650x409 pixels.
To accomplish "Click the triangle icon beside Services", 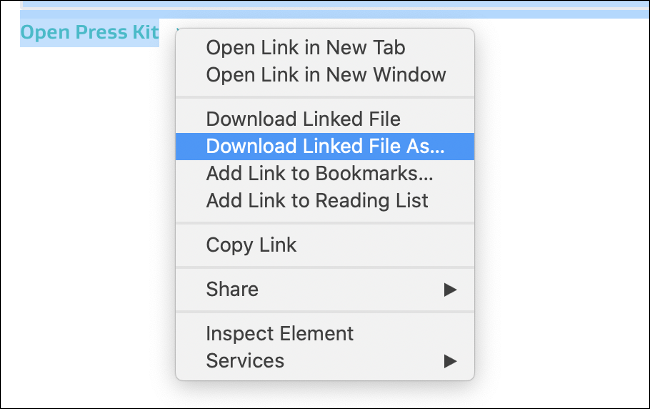I will pyautogui.click(x=451, y=361).
